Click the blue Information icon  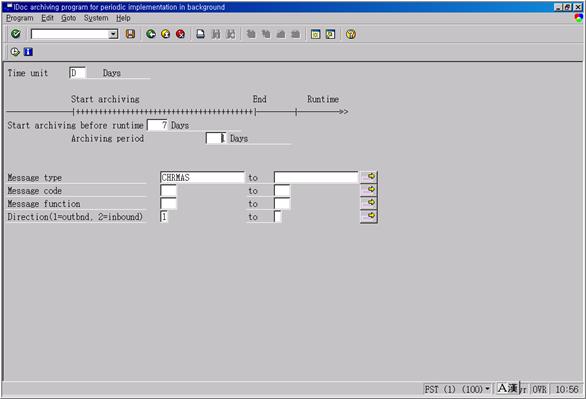click(x=28, y=52)
